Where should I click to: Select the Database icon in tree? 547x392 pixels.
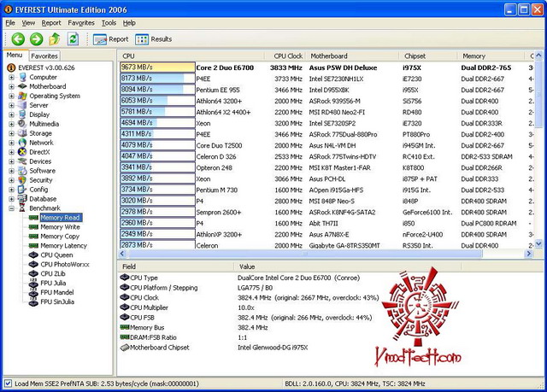pyautogui.click(x=23, y=199)
